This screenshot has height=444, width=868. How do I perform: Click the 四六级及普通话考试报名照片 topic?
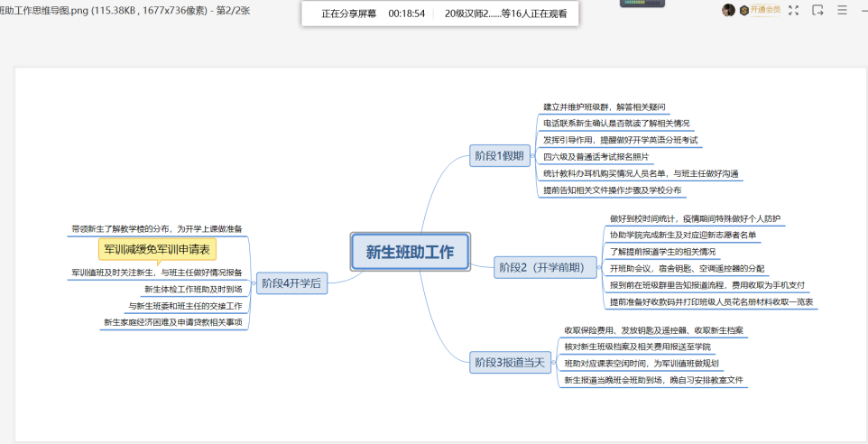(x=596, y=156)
